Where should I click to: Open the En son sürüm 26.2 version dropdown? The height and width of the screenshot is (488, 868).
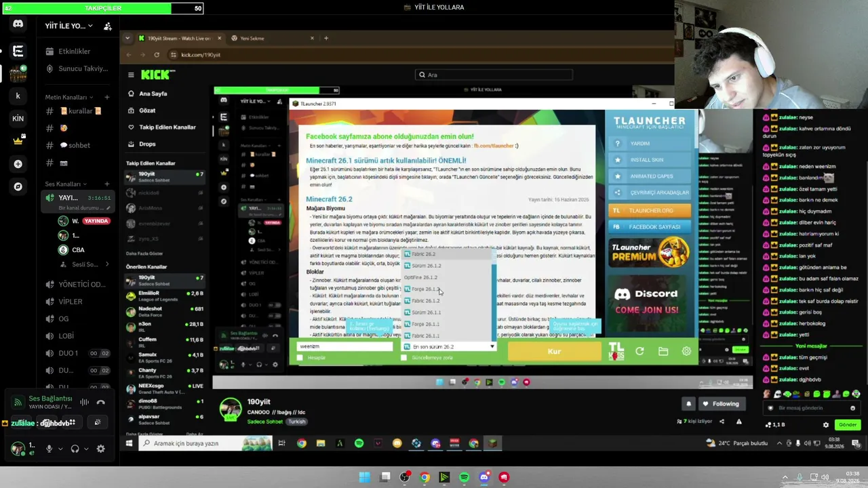[449, 346]
